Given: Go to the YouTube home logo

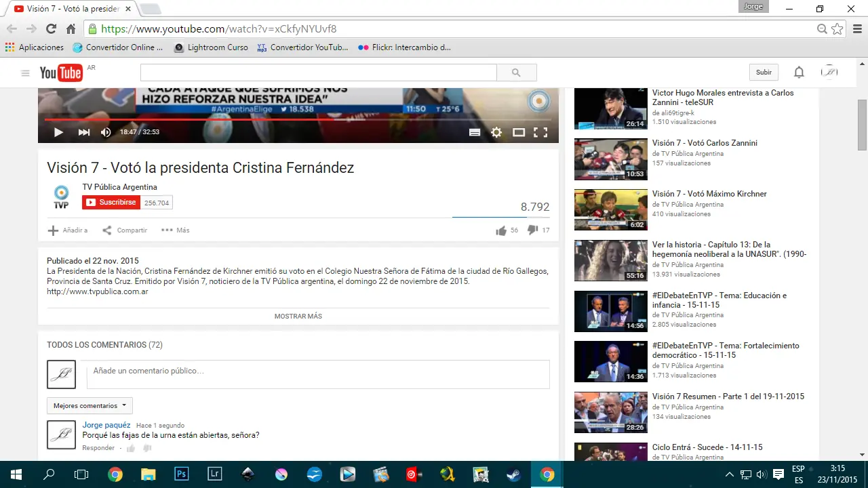Looking at the screenshot, I should [61, 73].
